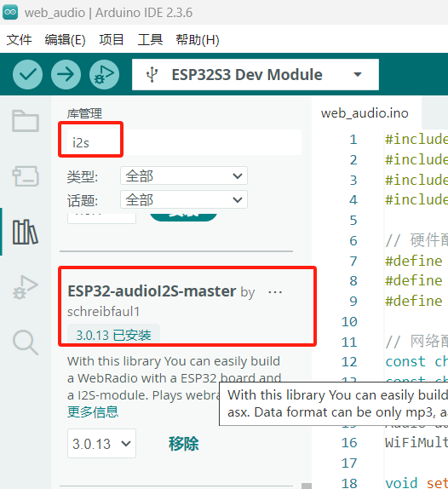Open the 帮助(H) menu

pyautogui.click(x=198, y=40)
